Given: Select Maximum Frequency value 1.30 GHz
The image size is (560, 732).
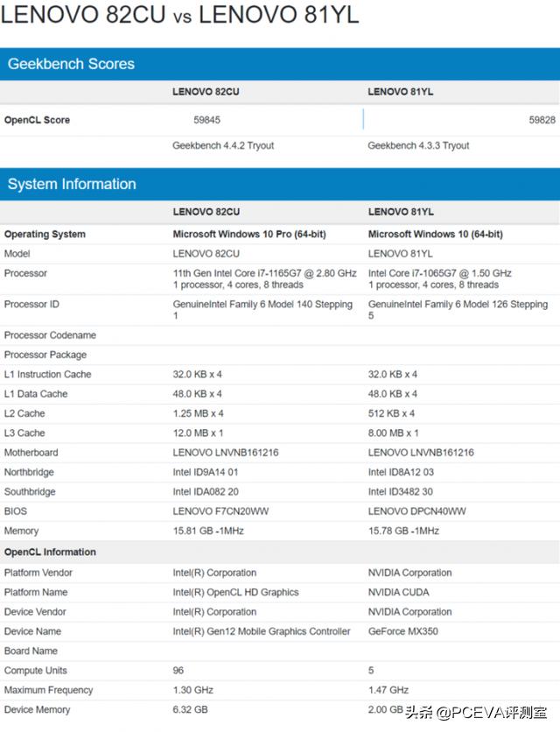Looking at the screenshot, I should coord(193,691).
